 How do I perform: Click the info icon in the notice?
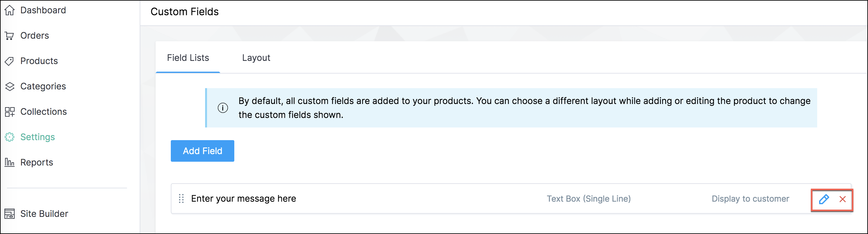(223, 108)
